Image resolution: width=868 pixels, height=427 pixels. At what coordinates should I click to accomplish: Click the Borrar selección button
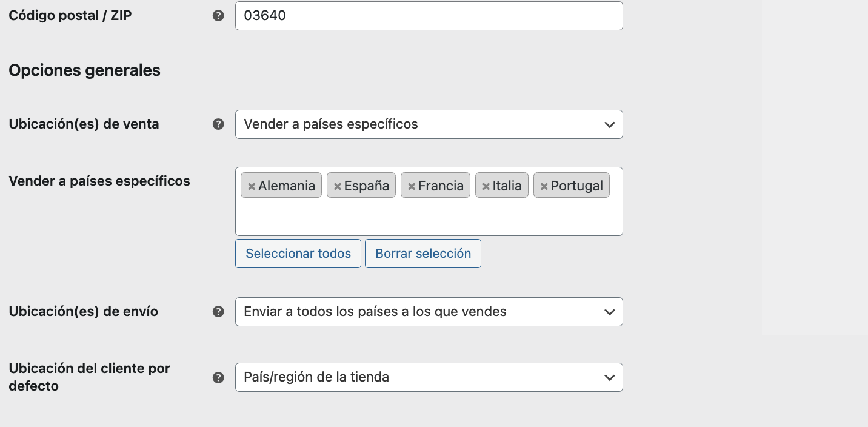pyautogui.click(x=423, y=254)
